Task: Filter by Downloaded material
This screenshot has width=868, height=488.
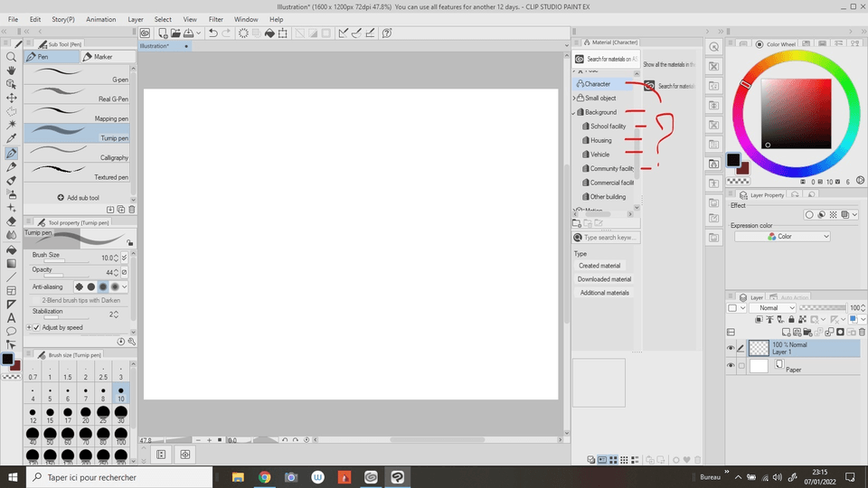Action: (x=604, y=279)
